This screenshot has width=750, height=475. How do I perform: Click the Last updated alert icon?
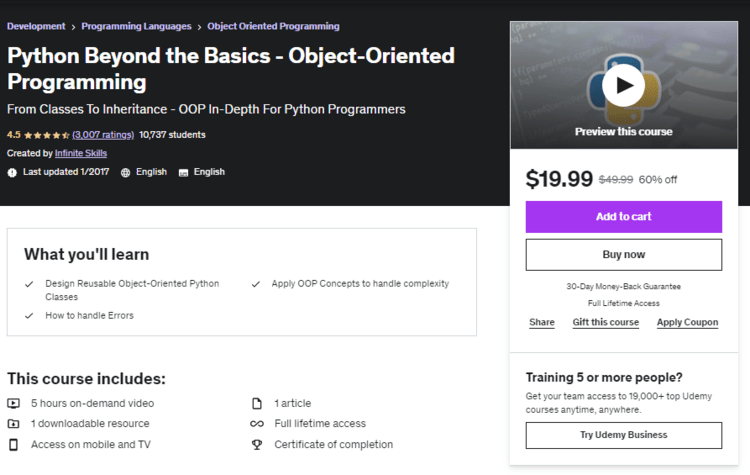pos(12,173)
